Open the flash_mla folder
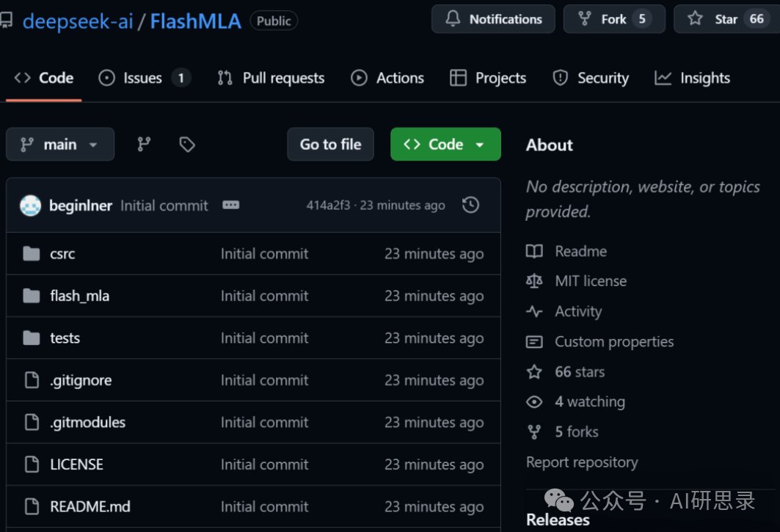The width and height of the screenshot is (780, 532). (x=79, y=296)
